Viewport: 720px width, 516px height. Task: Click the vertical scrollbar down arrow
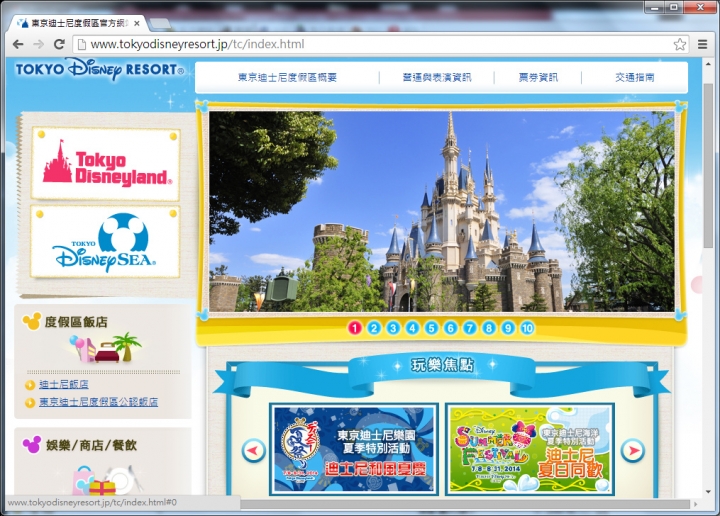pos(708,492)
